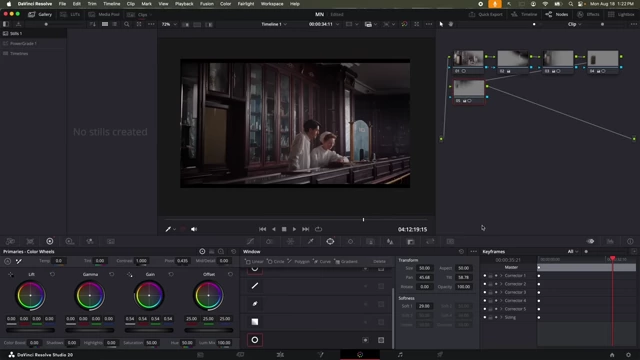Toggle mask mode of circular window
This screenshot has height=360, width=640.
(x=381, y=340)
